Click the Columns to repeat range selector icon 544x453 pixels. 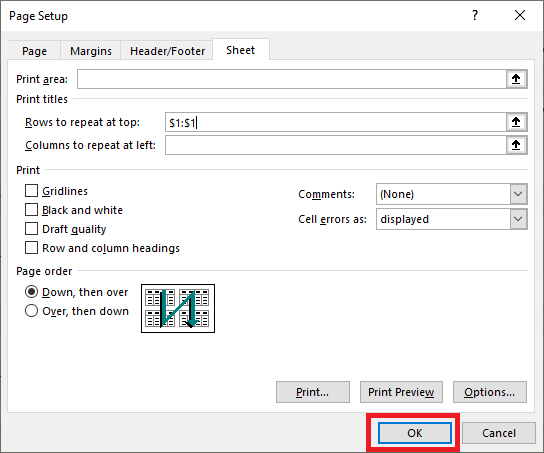point(516,145)
